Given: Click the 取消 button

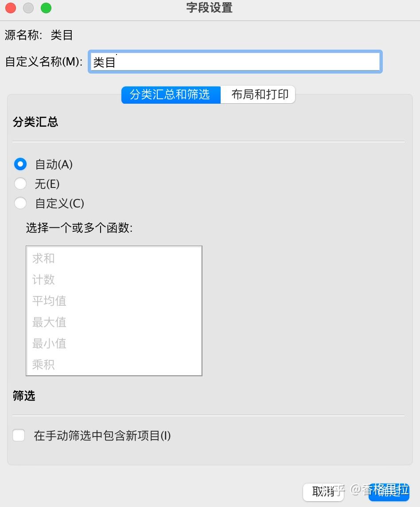Looking at the screenshot, I should 322,492.
